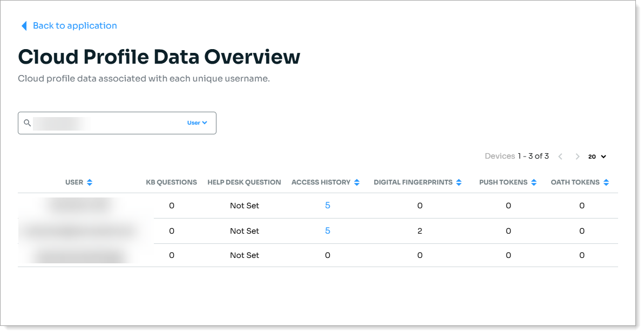
Task: Open the User search filter dropdown
Action: (196, 122)
